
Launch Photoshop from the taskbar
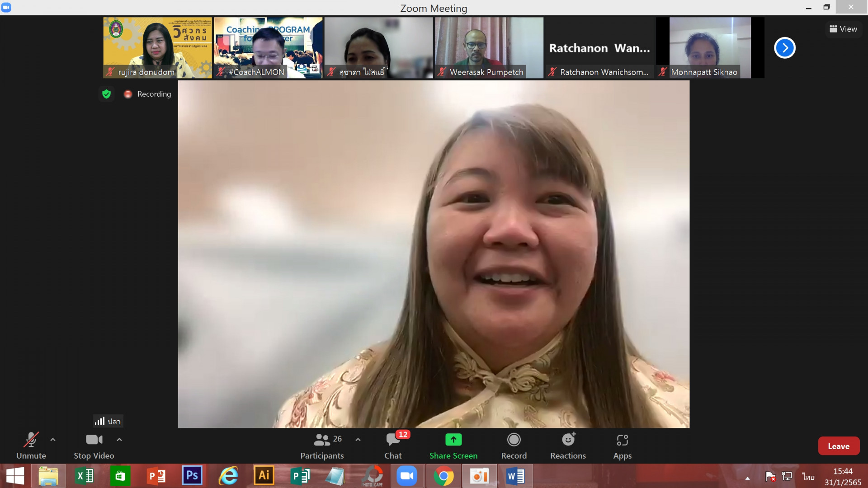click(192, 476)
